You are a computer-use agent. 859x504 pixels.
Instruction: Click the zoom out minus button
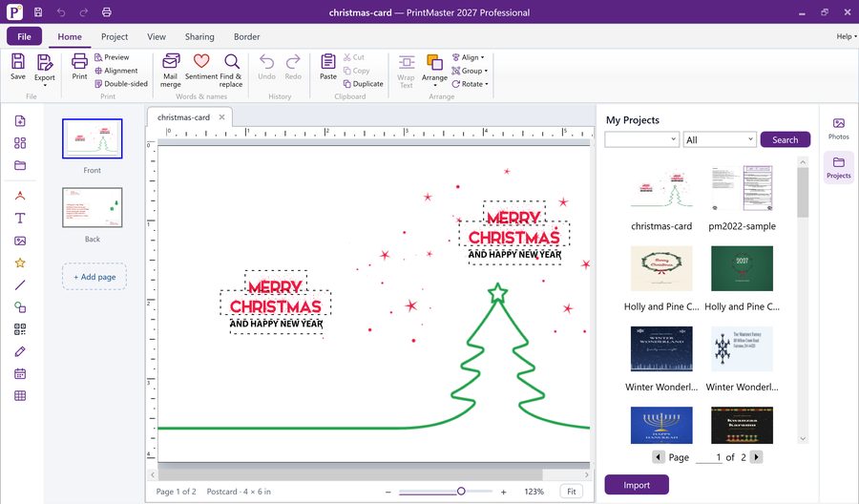[388, 492]
